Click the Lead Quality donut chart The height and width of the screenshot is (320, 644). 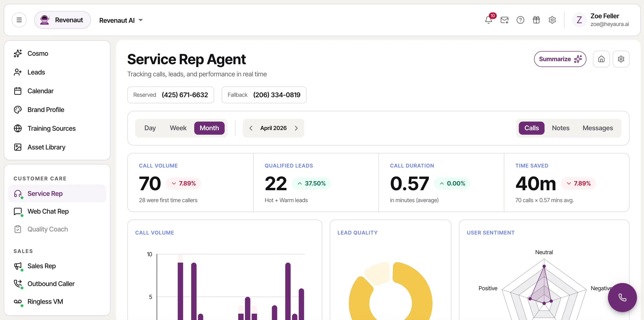click(391, 291)
